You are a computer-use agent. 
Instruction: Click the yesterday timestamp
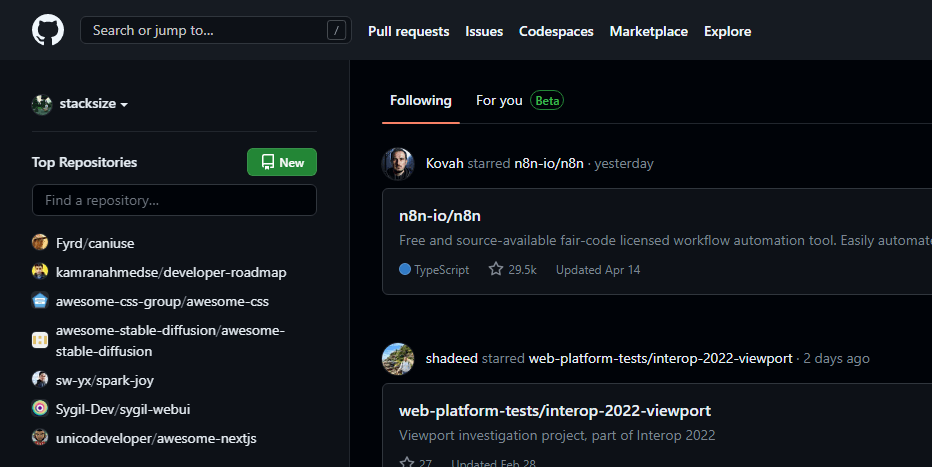click(624, 164)
